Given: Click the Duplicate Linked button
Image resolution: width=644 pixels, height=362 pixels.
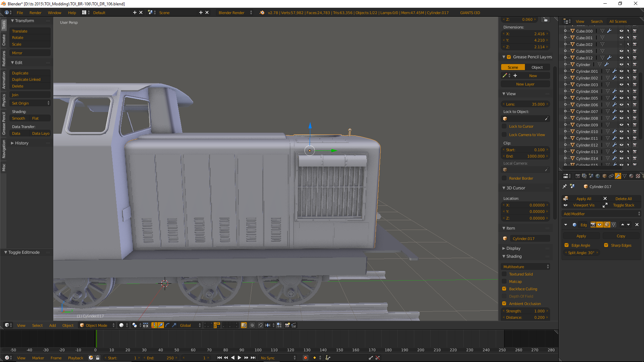Looking at the screenshot, I should click(26, 79).
